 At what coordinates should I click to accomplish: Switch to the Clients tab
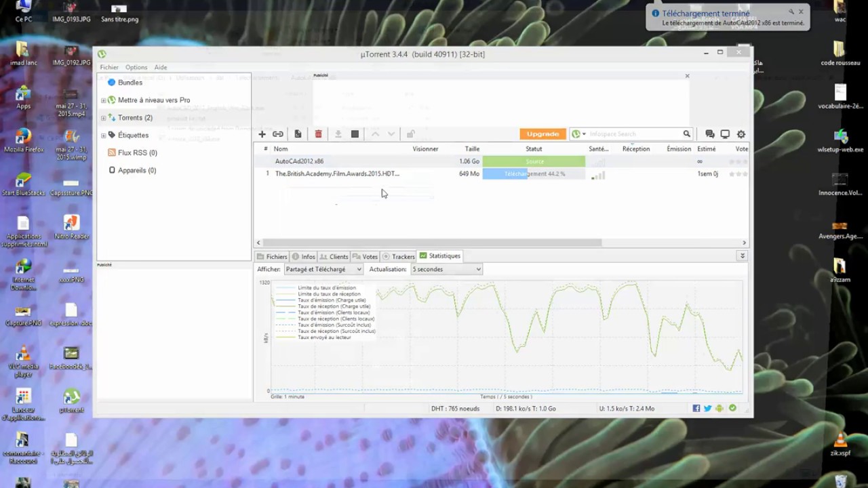pyautogui.click(x=334, y=256)
